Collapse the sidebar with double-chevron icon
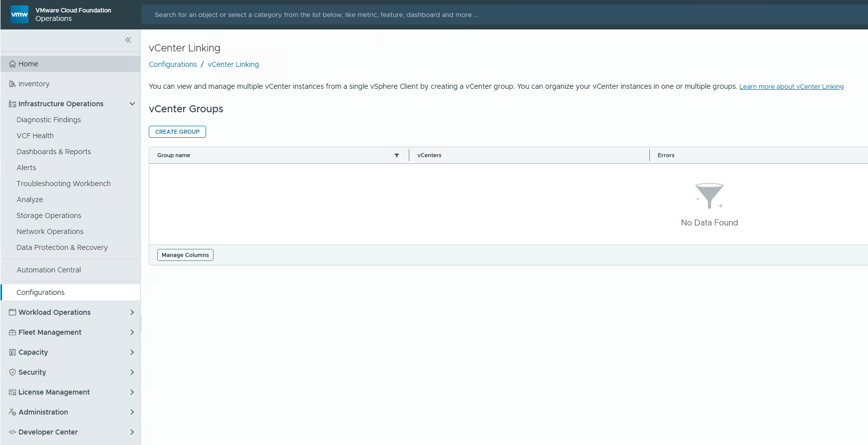The width and height of the screenshot is (868, 445). (x=128, y=40)
